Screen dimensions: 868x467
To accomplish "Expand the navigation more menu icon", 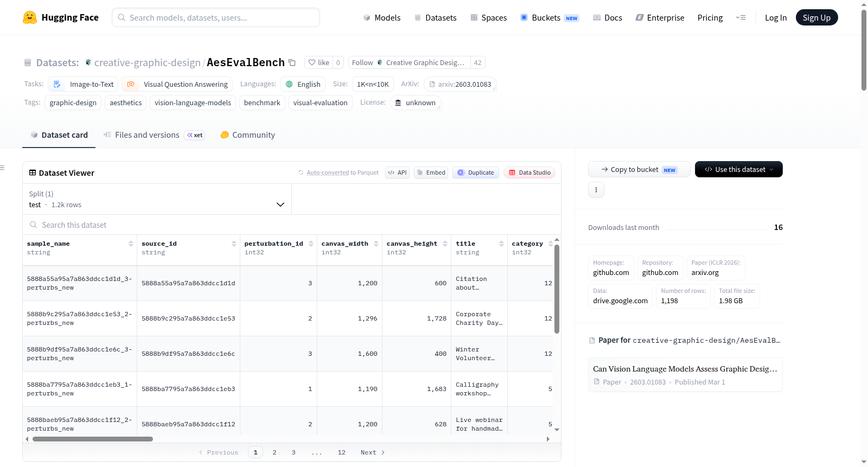I will pos(741,17).
